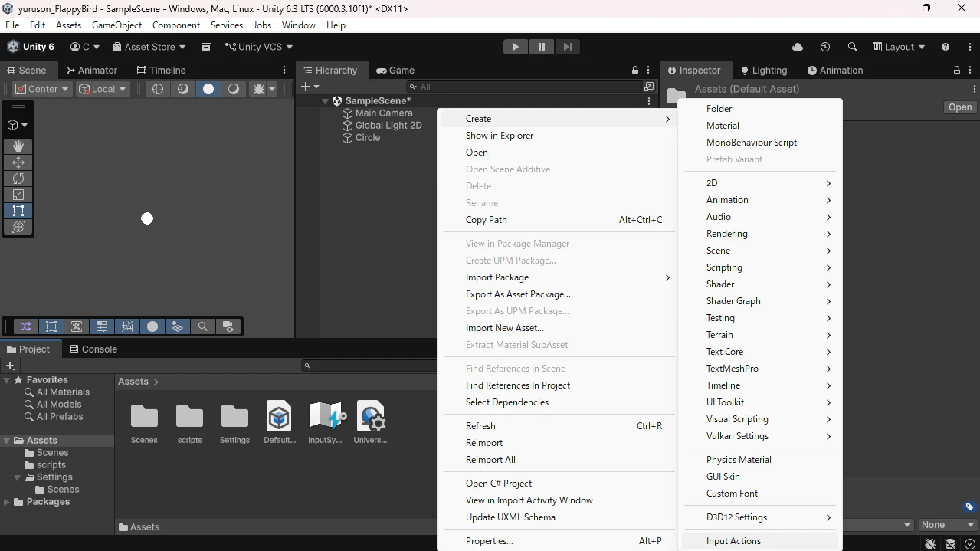Toggle grid snapping button in Scene overlay
Screen dimensions: 980x551
tap(127, 326)
